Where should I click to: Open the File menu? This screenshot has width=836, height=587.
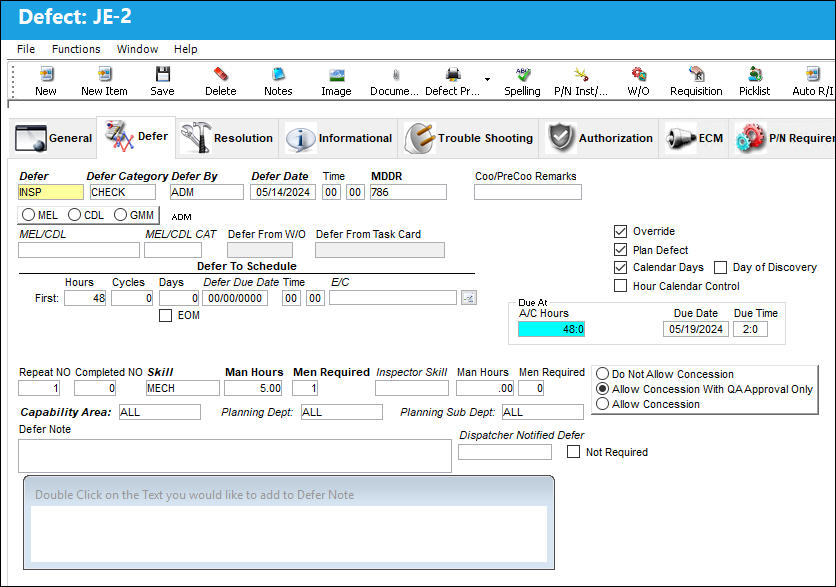26,49
